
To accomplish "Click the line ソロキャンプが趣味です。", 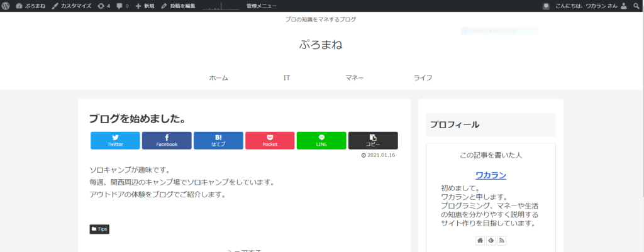I will 130,170.
